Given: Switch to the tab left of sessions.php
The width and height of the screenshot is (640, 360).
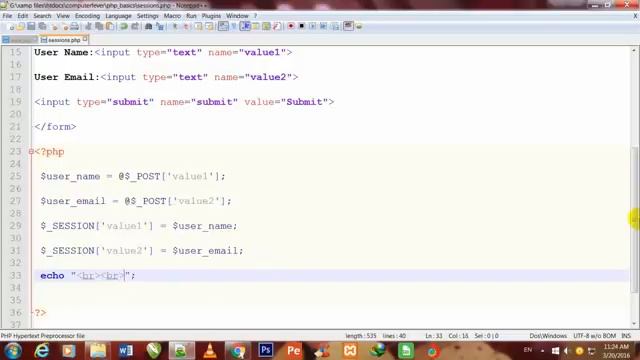Looking at the screenshot, I should [20, 40].
